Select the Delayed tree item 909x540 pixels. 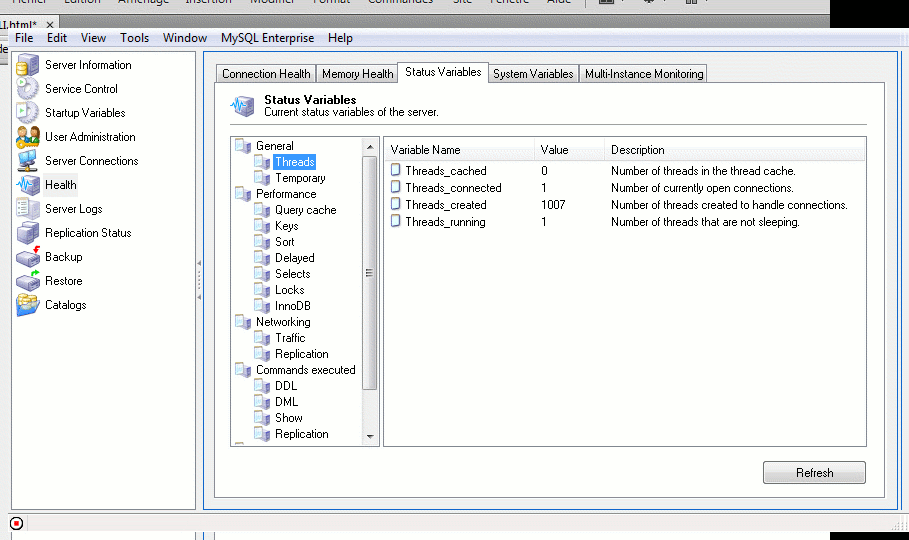pyautogui.click(x=294, y=258)
